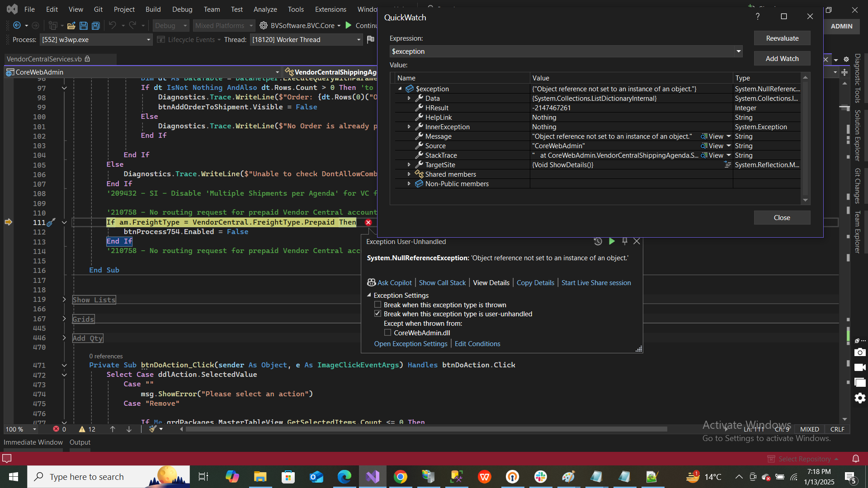Screen dimensions: 868x488
Task: Click the green continue arrow in exception popup
Action: [x=612, y=241]
